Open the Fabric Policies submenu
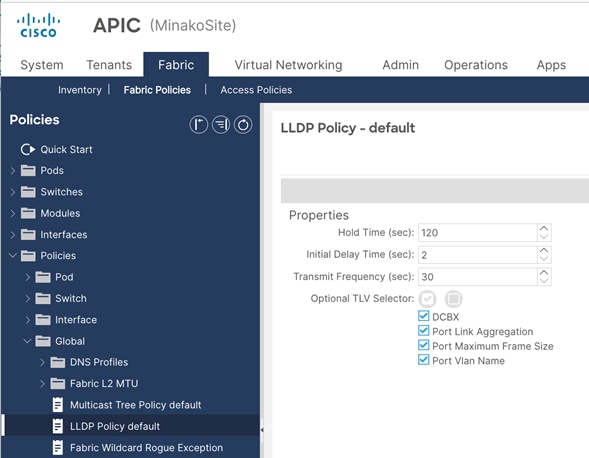Viewport: 589px width, 458px height. 157,90
